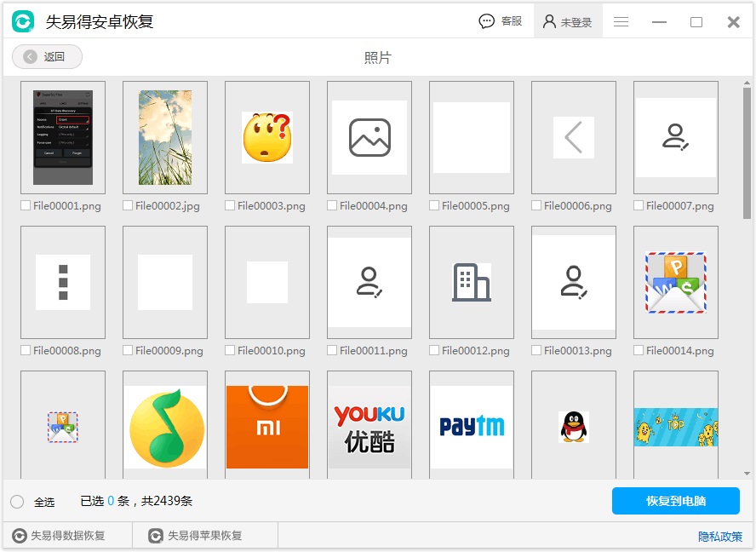This screenshot has width=756, height=552.
Task: Check the File00010.png checkbox
Action: pyautogui.click(x=230, y=350)
